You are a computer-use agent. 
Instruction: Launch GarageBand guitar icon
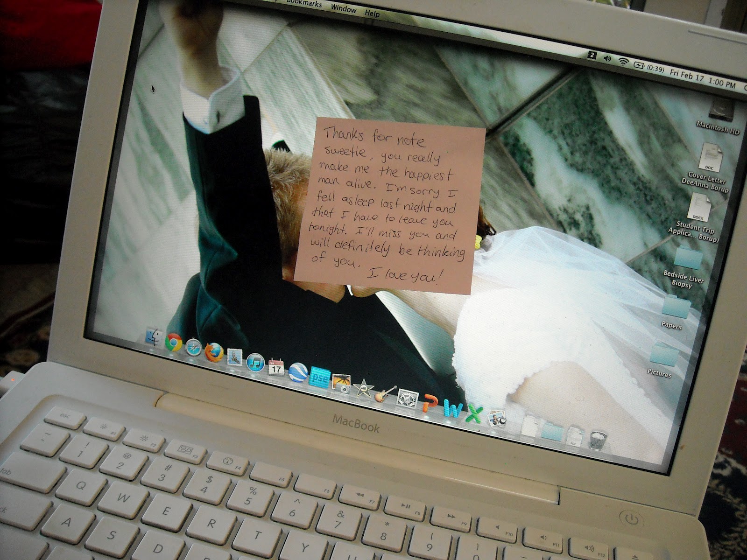point(385,393)
